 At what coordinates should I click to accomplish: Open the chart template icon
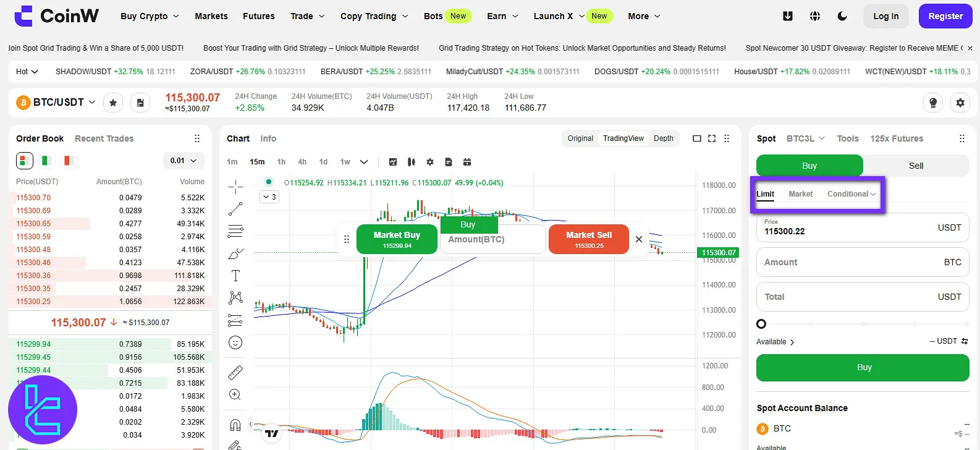click(x=449, y=162)
